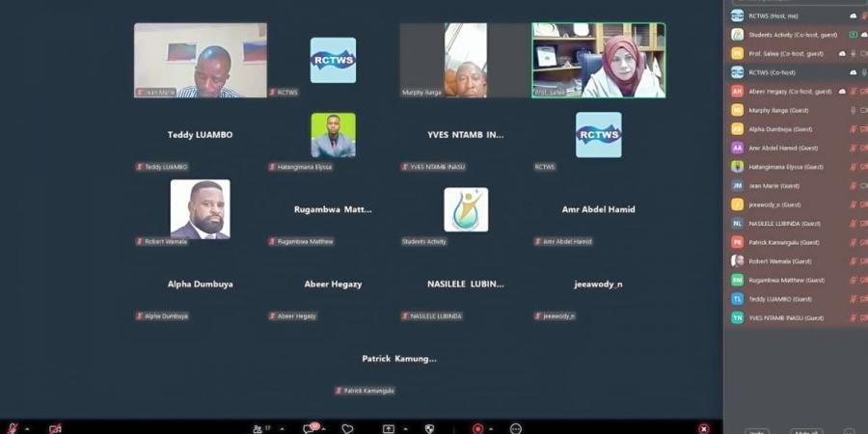Select Prof. Salwa (Co-host, guest) participant row
Viewport: 868px width, 434px height.
point(796,54)
